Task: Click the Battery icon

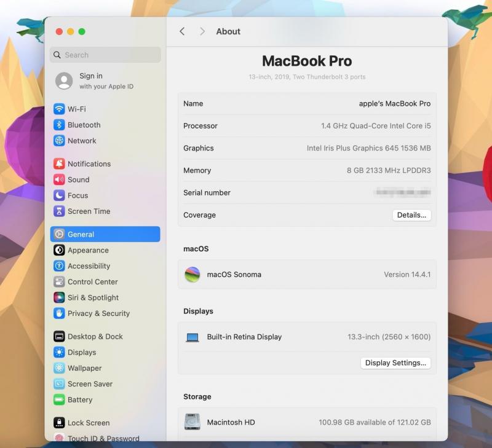Action: pyautogui.click(x=59, y=399)
